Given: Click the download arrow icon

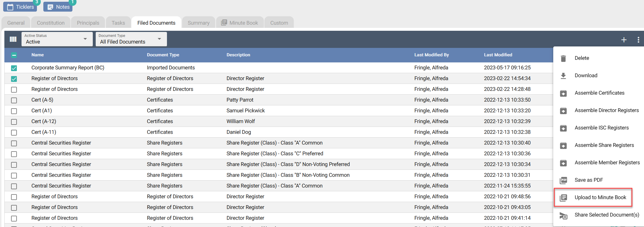Looking at the screenshot, I should 563,76.
